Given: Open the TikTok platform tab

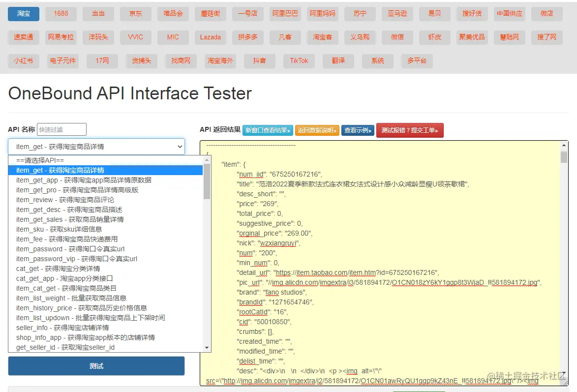Looking at the screenshot, I should tap(299, 60).
